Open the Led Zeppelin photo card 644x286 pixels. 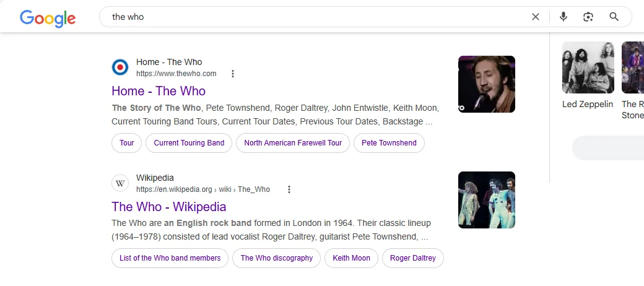pyautogui.click(x=588, y=67)
